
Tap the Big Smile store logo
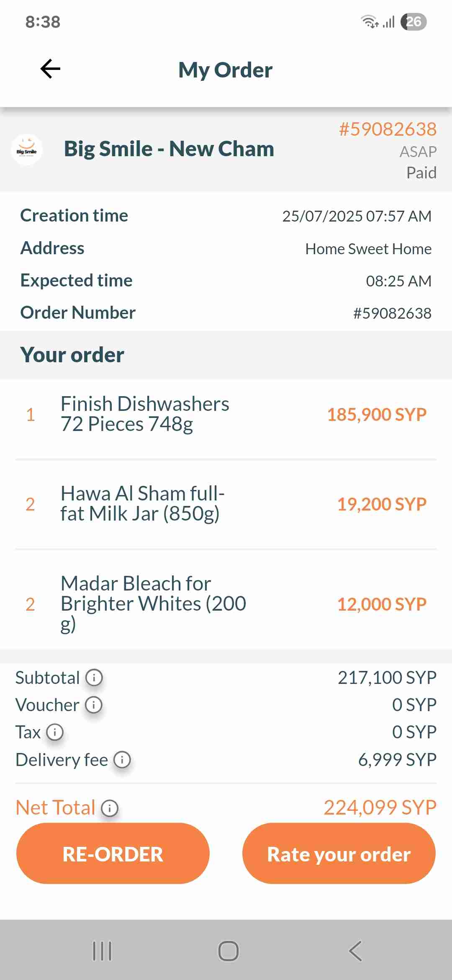click(x=27, y=150)
